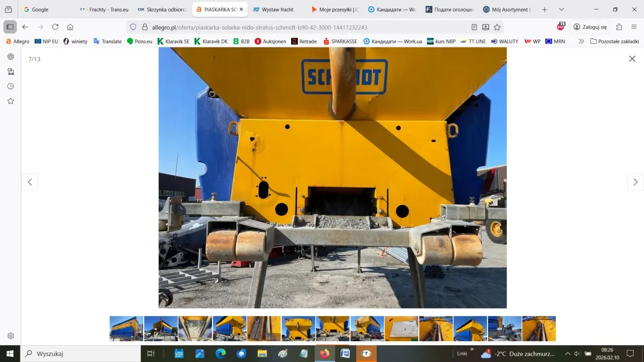Toggle reader view in the address bar
Viewport: 644px width, 362px height.
point(474,27)
